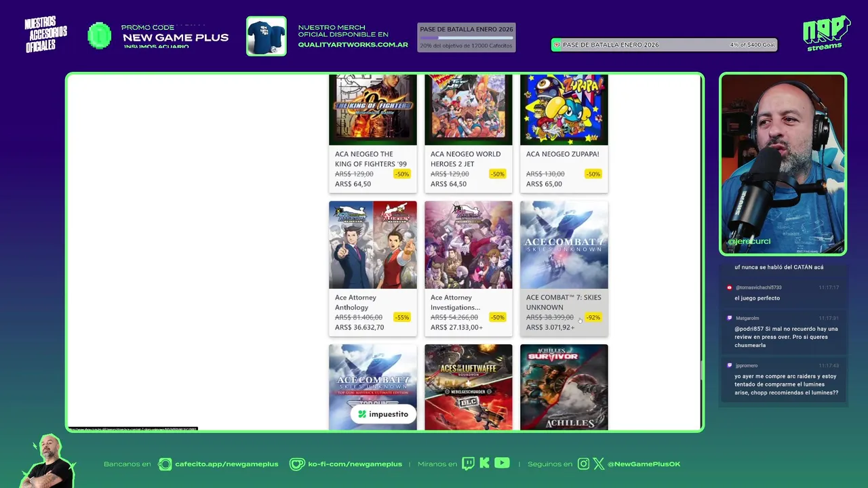Screen dimensions: 868x488
Task: Open ko-fi.com/newgameplus link
Action: click(x=355, y=464)
